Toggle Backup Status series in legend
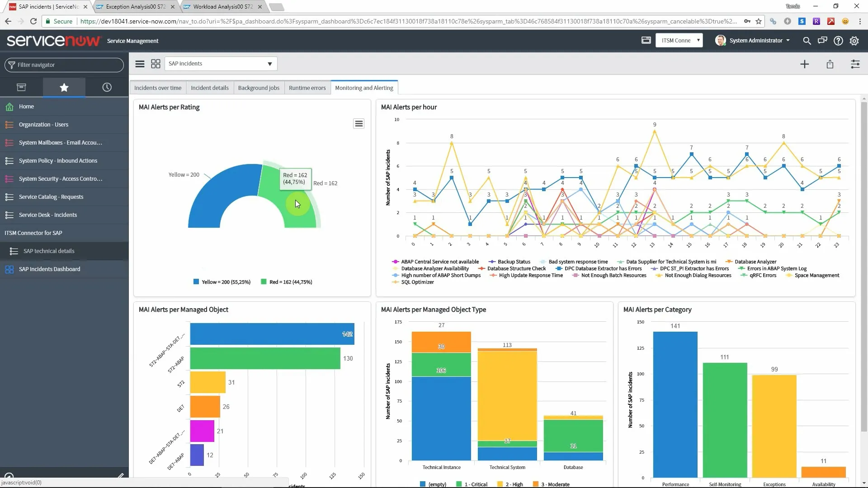Viewport: 868px width, 488px height. [x=514, y=262]
